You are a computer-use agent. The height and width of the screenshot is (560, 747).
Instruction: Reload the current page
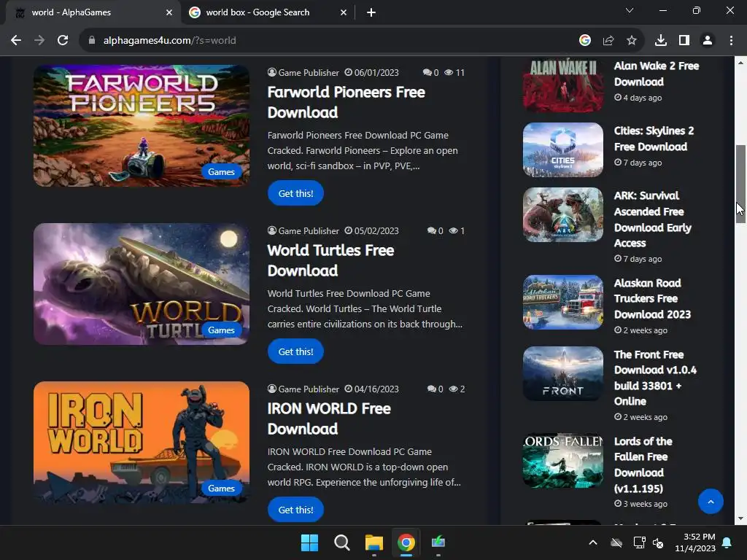click(x=63, y=41)
